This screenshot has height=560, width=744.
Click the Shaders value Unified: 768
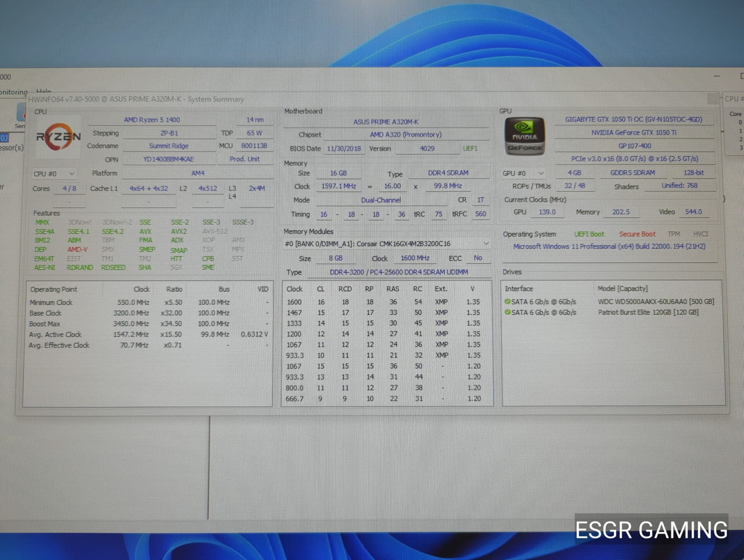(679, 186)
